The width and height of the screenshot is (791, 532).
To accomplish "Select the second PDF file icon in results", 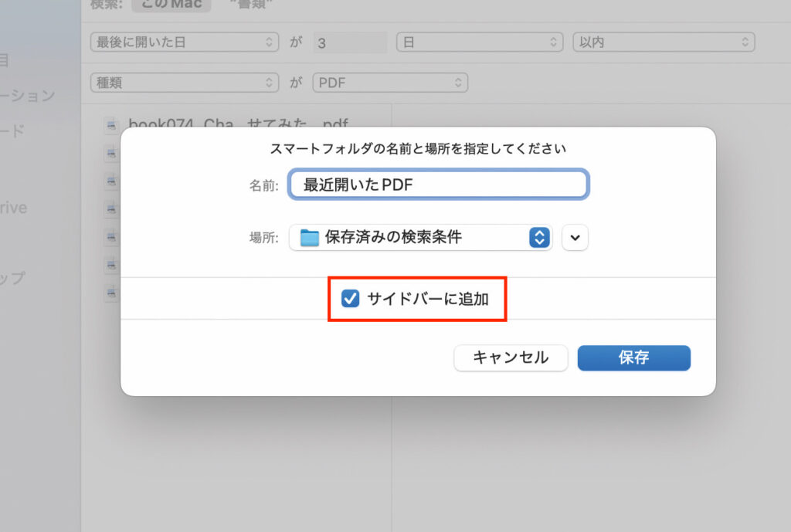I will [x=112, y=153].
